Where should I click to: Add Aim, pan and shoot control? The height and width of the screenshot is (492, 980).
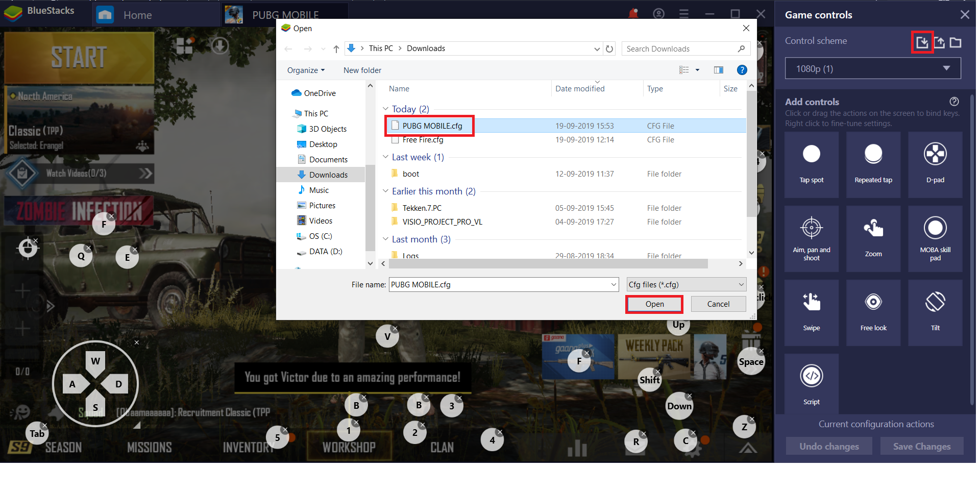(x=812, y=239)
